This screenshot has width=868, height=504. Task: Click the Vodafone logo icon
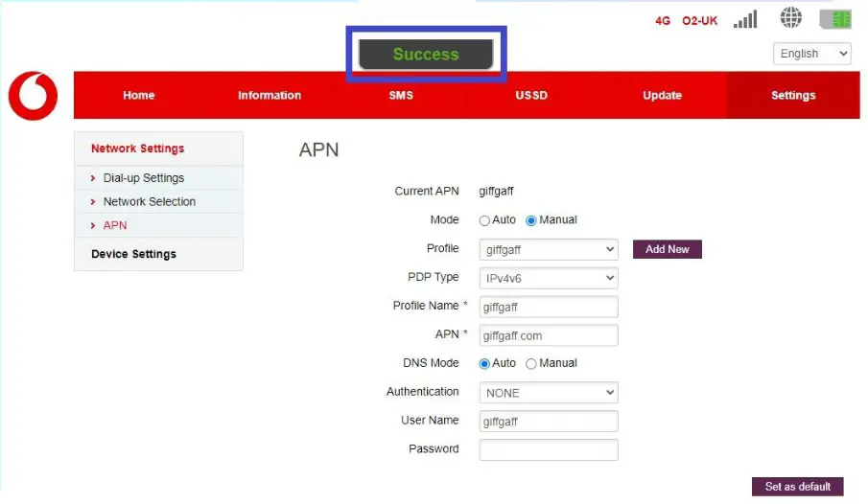34,96
